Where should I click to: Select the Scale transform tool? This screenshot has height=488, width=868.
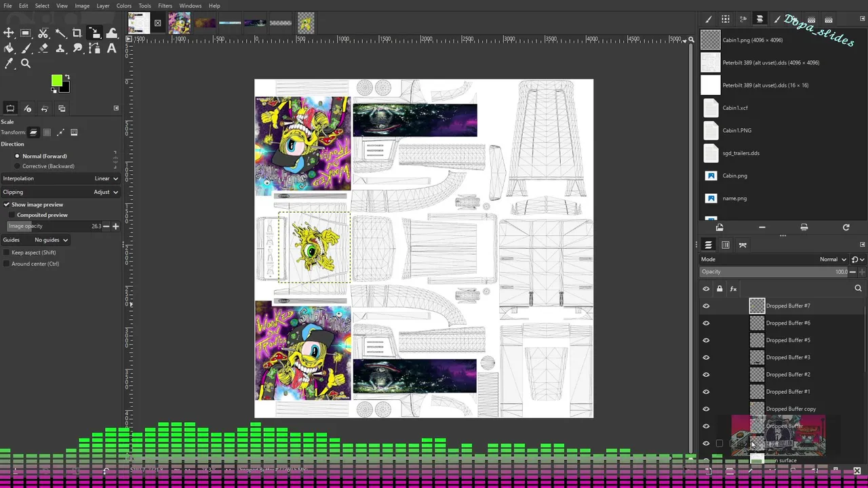(95, 33)
